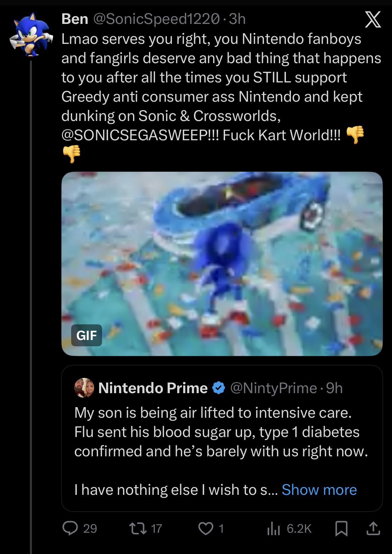The image size is (392, 554).
Task: Tap the share upload icon
Action: pos(373,528)
